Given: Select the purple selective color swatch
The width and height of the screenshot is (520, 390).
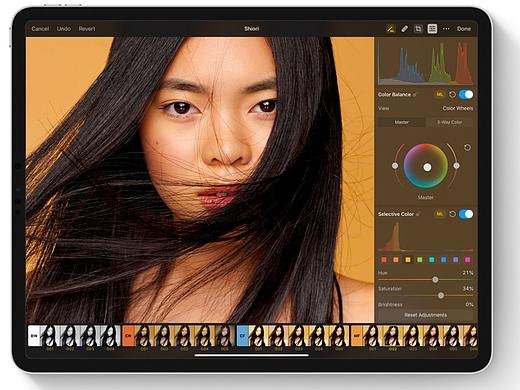Looking at the screenshot, I should [456, 260].
